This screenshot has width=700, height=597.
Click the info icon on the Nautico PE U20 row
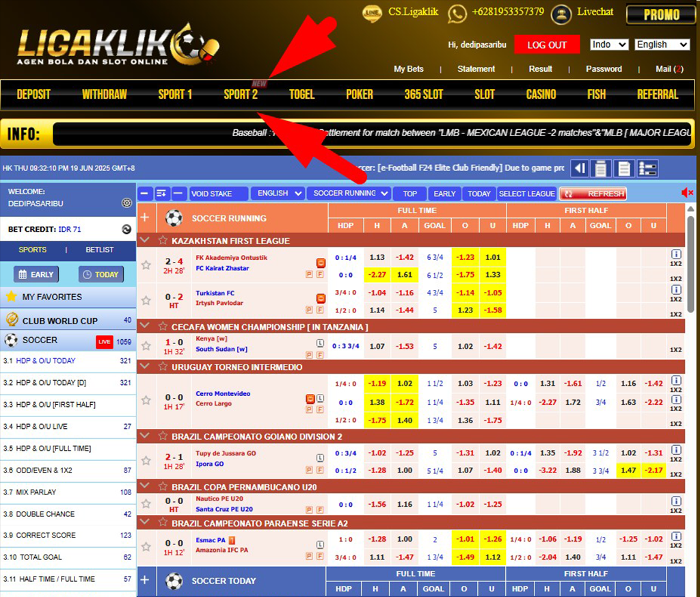676,501
